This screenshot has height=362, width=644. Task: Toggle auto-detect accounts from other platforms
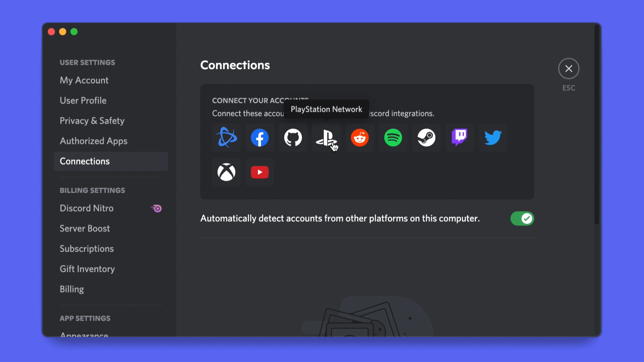pos(522,218)
